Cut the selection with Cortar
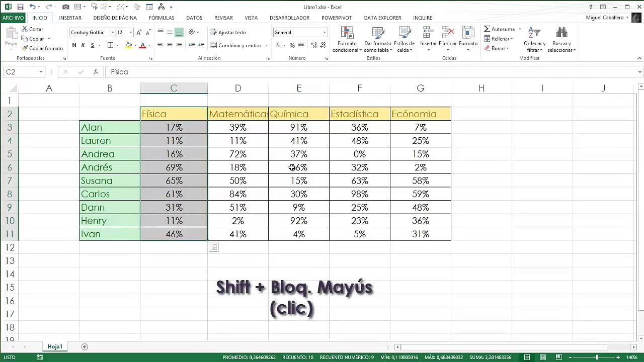Image resolution: width=644 pixels, height=362 pixels. click(32, 29)
